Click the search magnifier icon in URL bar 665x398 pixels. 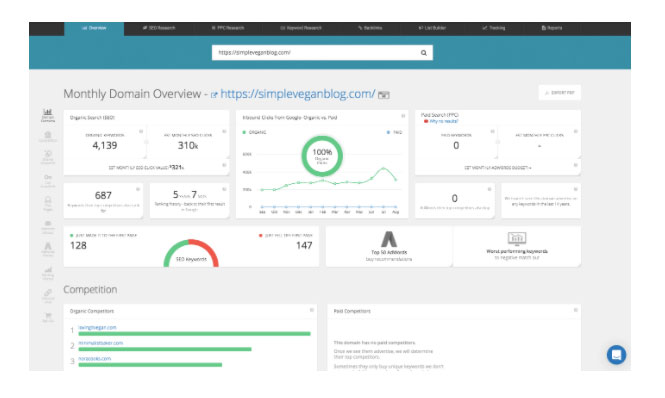(x=423, y=53)
